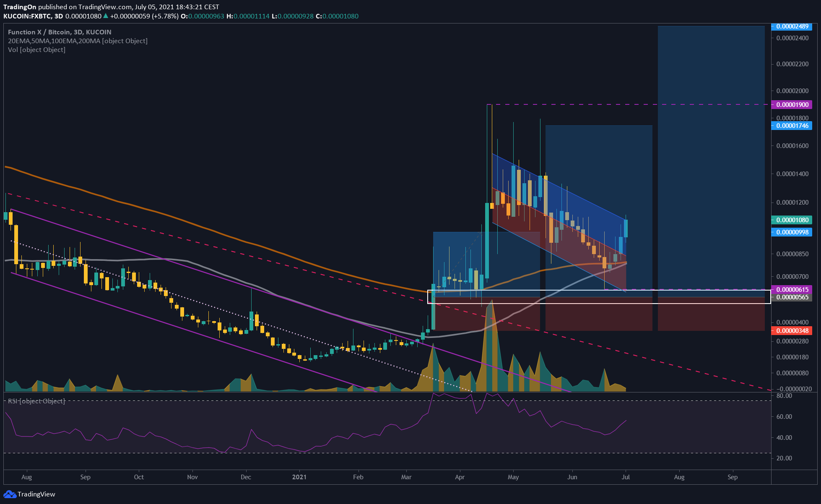This screenshot has height=504, width=821.
Task: Click the 0.00002000 price scale value
Action: [792, 91]
